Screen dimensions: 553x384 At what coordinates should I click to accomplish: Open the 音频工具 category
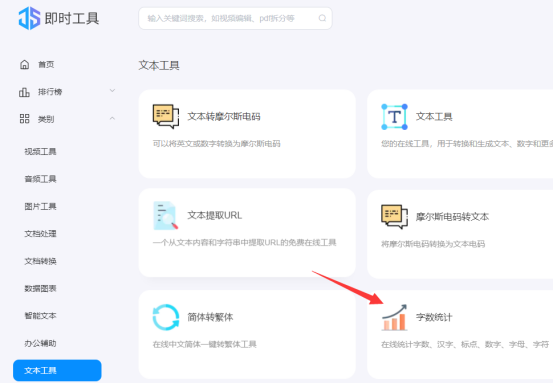40,179
